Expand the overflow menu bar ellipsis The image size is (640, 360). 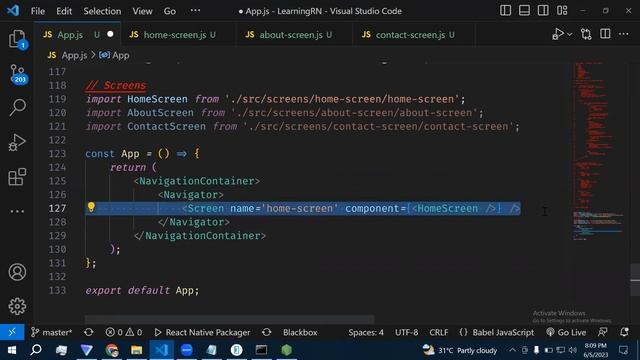[196, 11]
